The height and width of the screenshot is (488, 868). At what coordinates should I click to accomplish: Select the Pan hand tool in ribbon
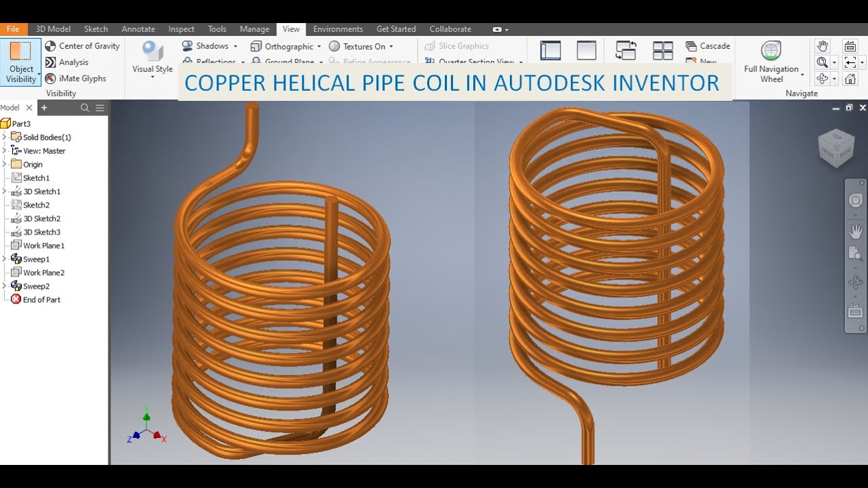(823, 46)
